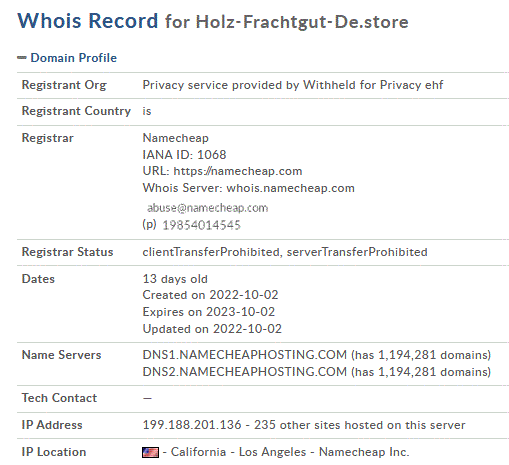
Task: Click the Expires on 2023-10-02 date
Action: pyautogui.click(x=209, y=312)
